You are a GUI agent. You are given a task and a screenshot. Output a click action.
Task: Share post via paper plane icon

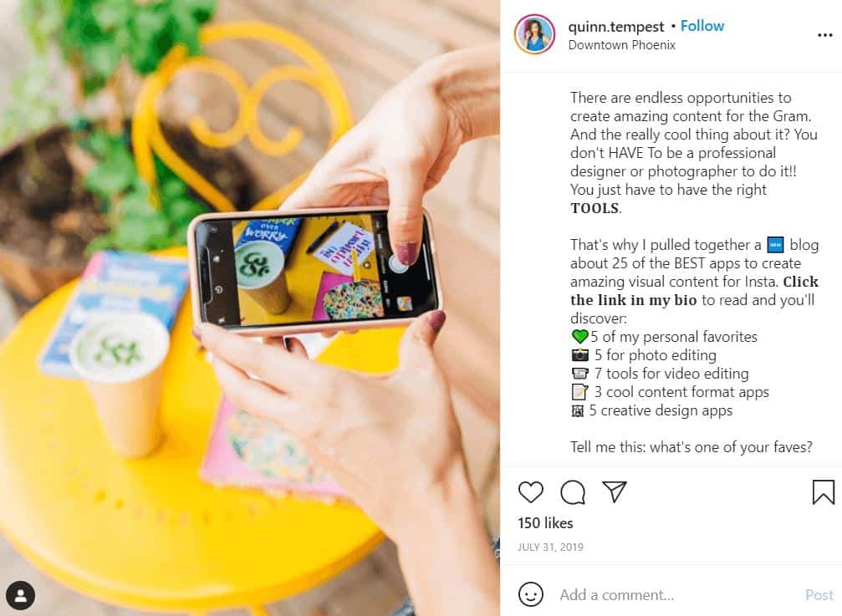tap(614, 491)
